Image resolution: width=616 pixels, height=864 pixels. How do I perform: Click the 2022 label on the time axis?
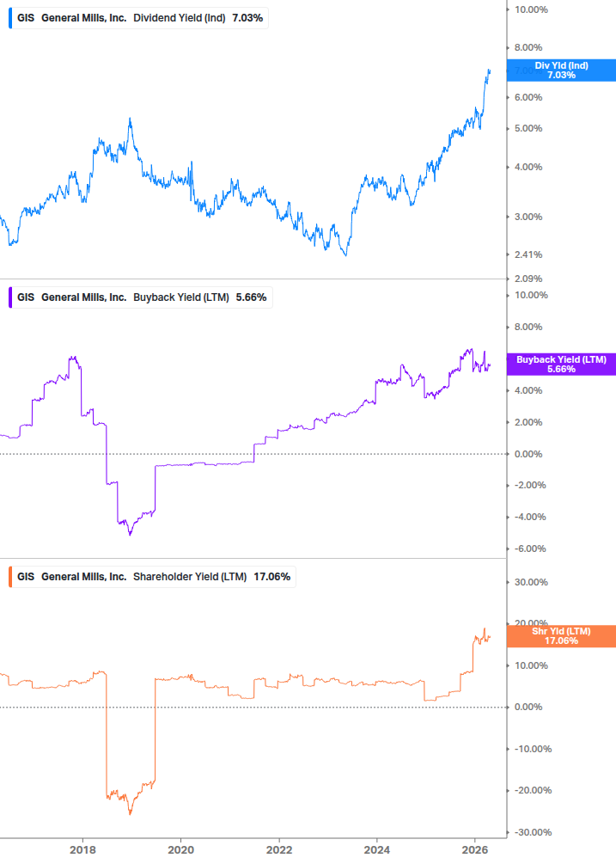[x=279, y=849]
